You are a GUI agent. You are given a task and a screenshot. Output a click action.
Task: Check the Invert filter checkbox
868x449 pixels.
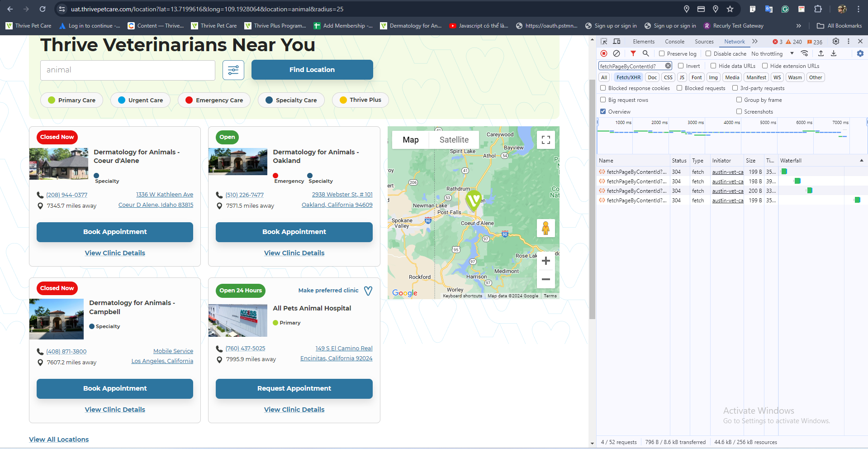pos(681,66)
